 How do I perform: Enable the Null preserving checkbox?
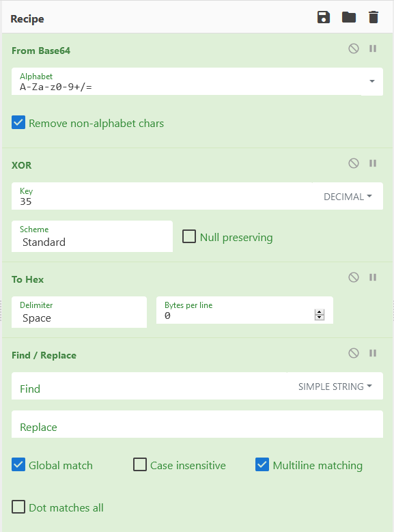[x=189, y=236]
